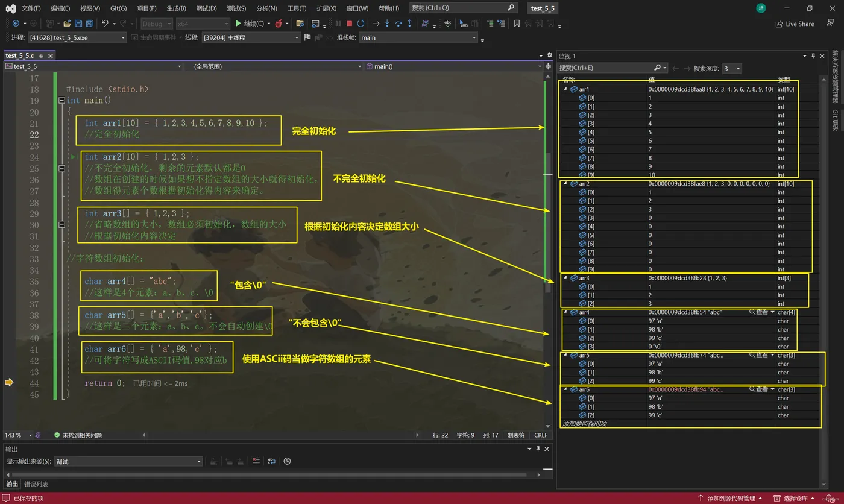Image resolution: width=844 pixels, height=504 pixels.
Task: Collapse arr1 node in Watch panel
Action: point(565,89)
